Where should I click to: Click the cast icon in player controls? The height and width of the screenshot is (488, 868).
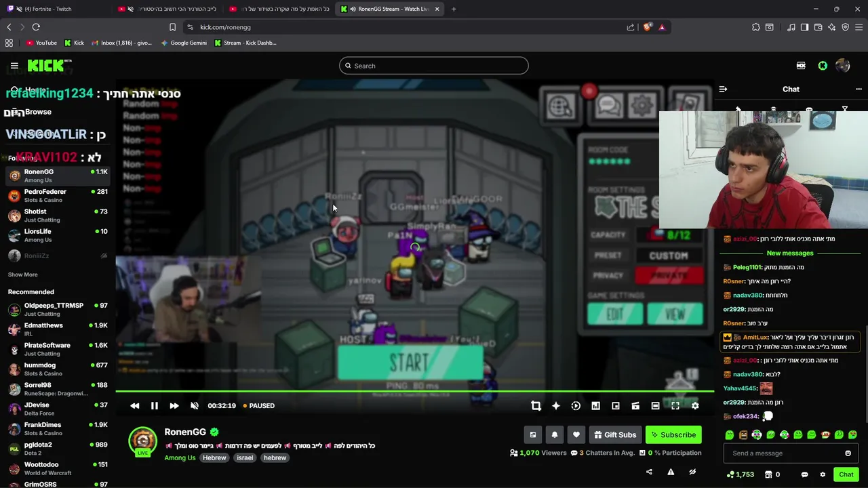(x=635, y=405)
